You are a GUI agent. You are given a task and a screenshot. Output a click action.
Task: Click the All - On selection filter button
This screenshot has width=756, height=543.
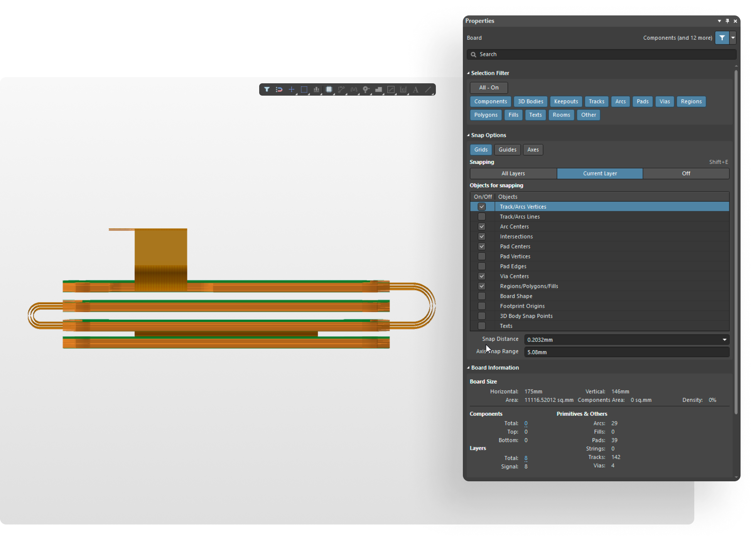(488, 88)
